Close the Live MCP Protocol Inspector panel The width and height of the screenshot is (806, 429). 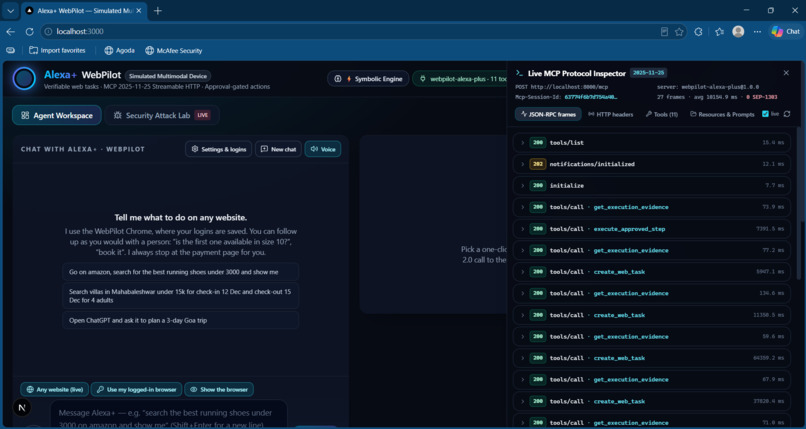786,73
